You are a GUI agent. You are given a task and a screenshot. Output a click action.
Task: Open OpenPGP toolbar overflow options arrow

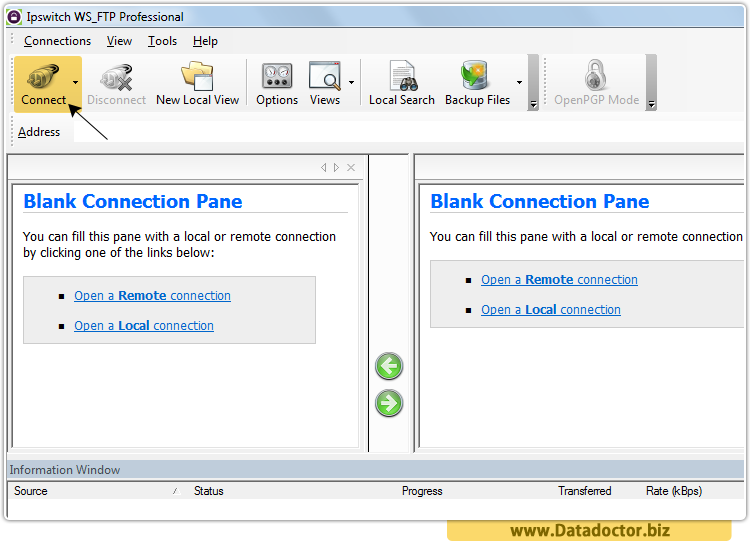(651, 104)
